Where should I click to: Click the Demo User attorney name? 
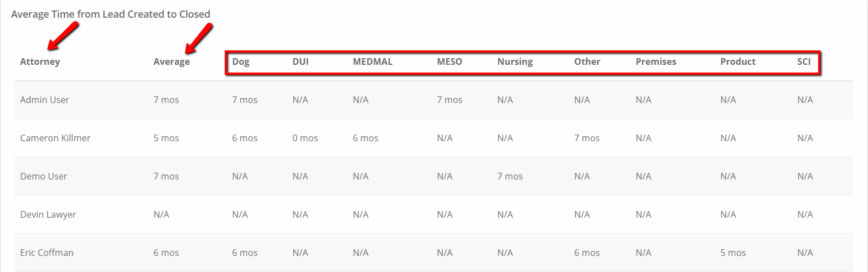pyautogui.click(x=43, y=176)
